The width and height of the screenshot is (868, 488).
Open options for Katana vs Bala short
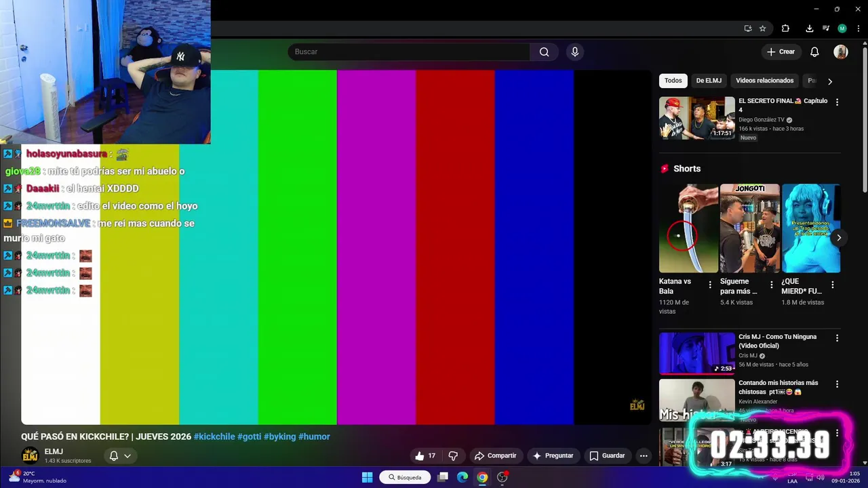coord(710,285)
